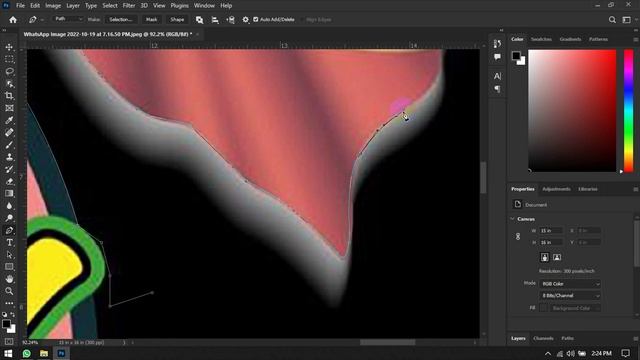The image size is (640, 360).
Task: Open the Filter menu
Action: coord(129,6)
